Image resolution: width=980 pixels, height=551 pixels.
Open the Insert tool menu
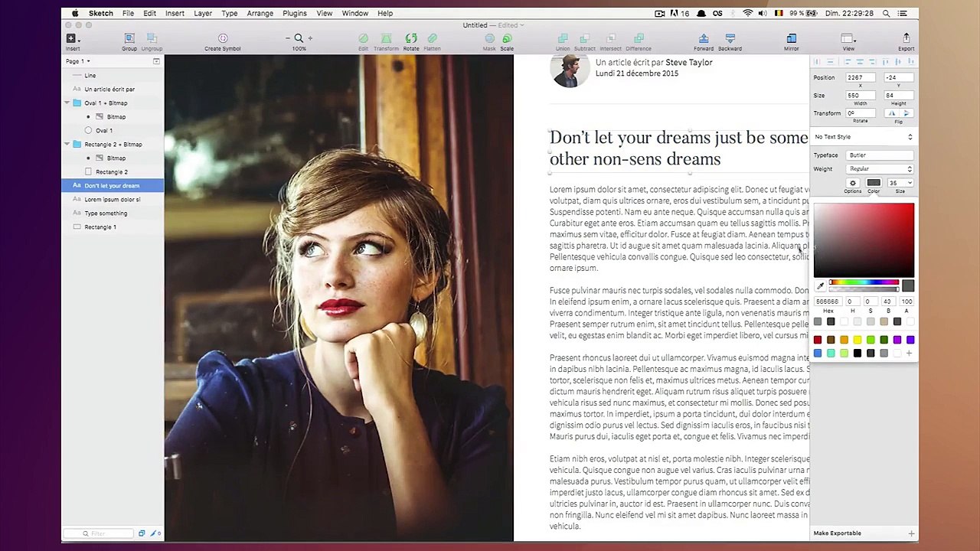(72, 38)
